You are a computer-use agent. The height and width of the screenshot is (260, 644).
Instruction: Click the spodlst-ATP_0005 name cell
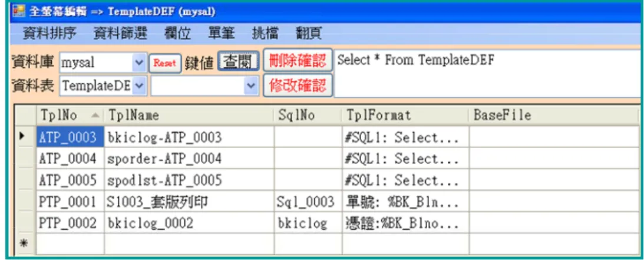coord(189,179)
